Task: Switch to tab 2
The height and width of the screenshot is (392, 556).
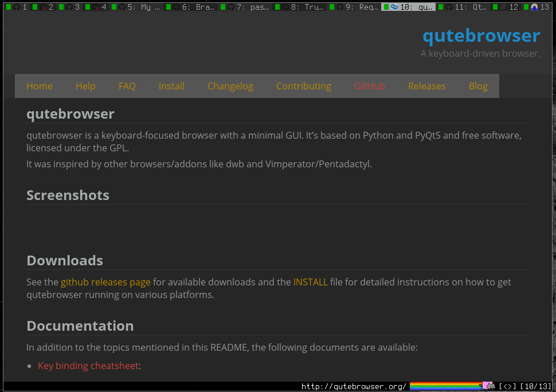Action: pos(42,7)
